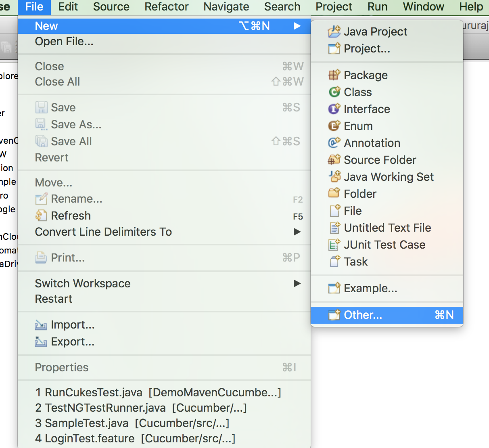Create a new Source Folder

click(379, 160)
